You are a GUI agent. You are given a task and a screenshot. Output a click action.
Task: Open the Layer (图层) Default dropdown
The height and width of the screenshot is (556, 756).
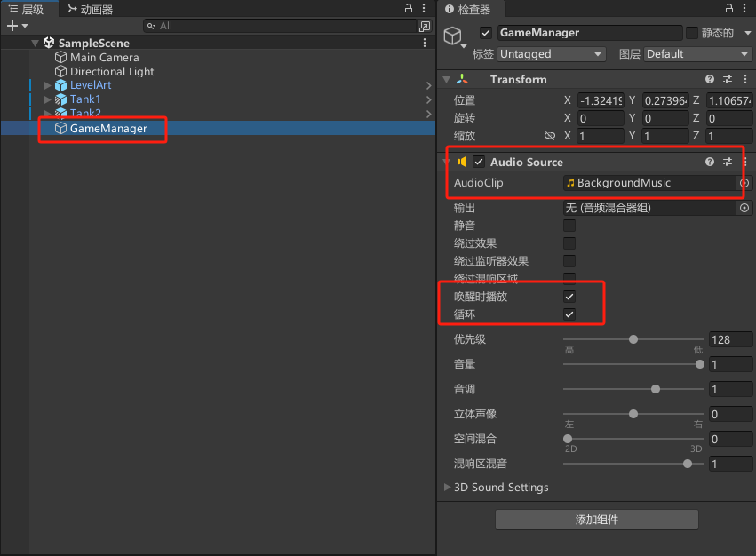697,54
